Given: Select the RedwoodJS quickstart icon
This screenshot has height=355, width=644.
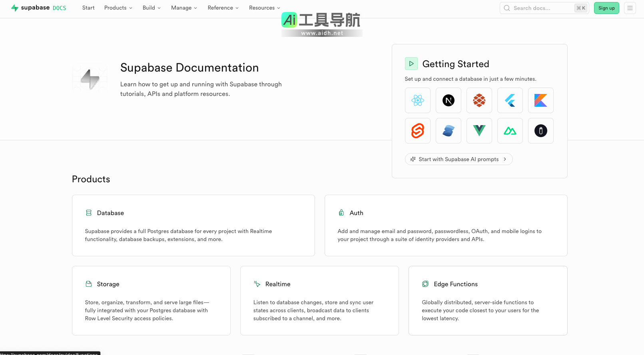Looking at the screenshot, I should pos(479,100).
